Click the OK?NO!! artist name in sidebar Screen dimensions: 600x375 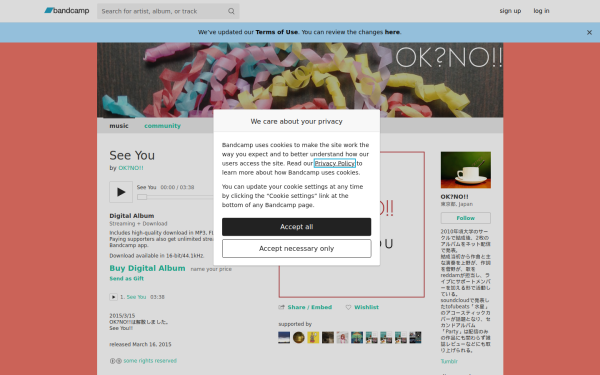click(455, 197)
